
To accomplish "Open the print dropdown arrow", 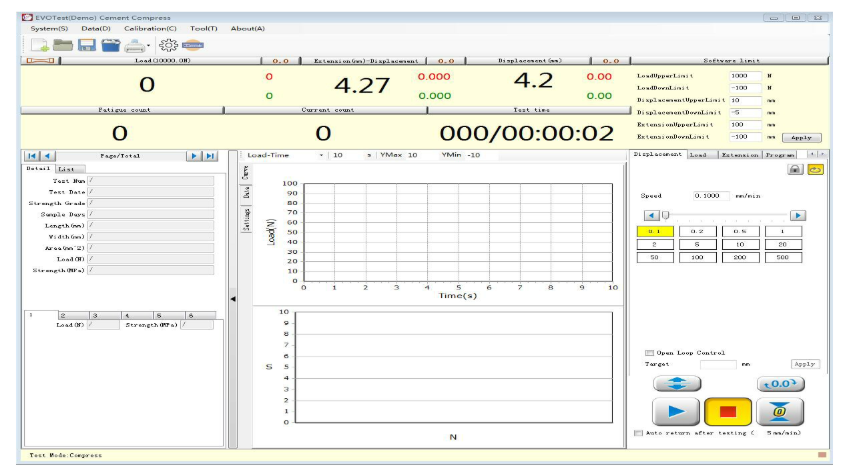I will click(148, 46).
